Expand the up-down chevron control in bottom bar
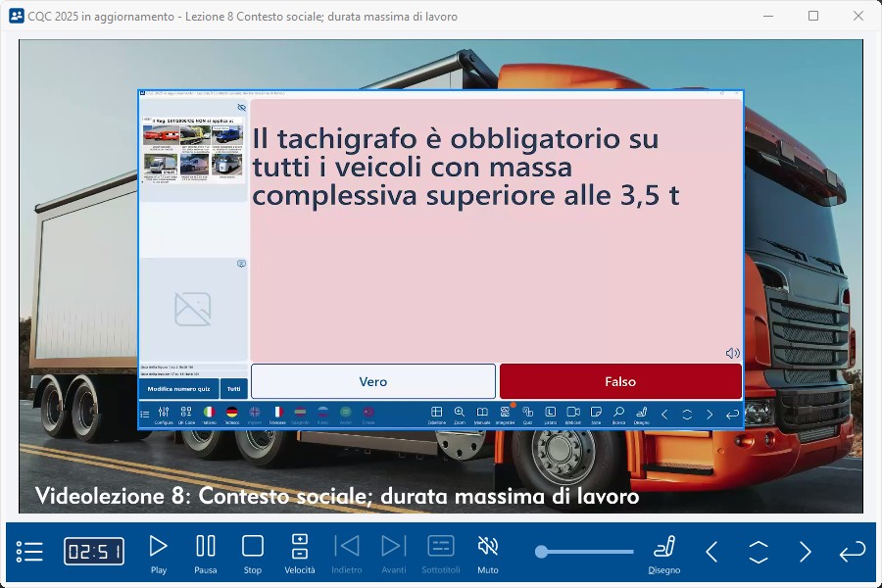The width and height of the screenshot is (882, 588). [x=759, y=552]
